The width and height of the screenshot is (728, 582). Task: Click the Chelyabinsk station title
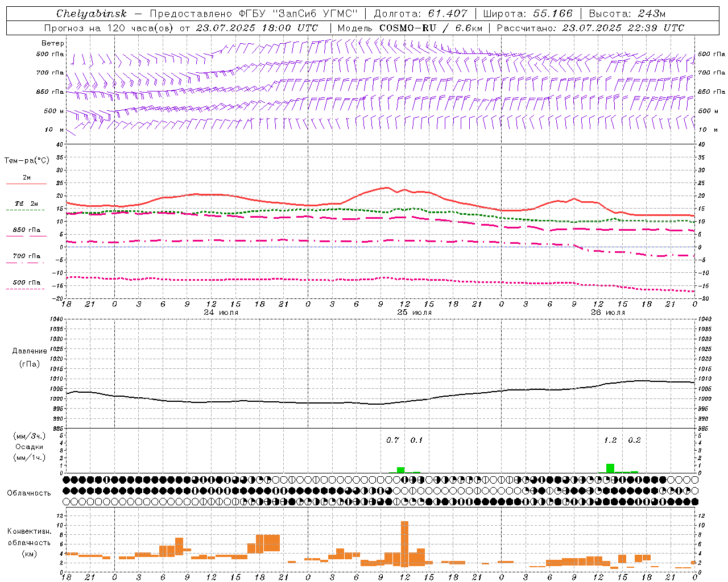91,14
